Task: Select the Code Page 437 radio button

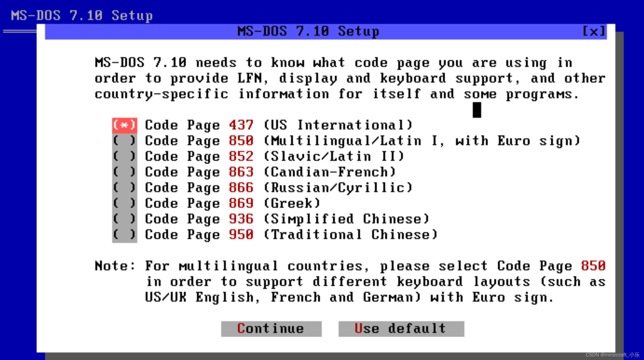Action: click(124, 125)
